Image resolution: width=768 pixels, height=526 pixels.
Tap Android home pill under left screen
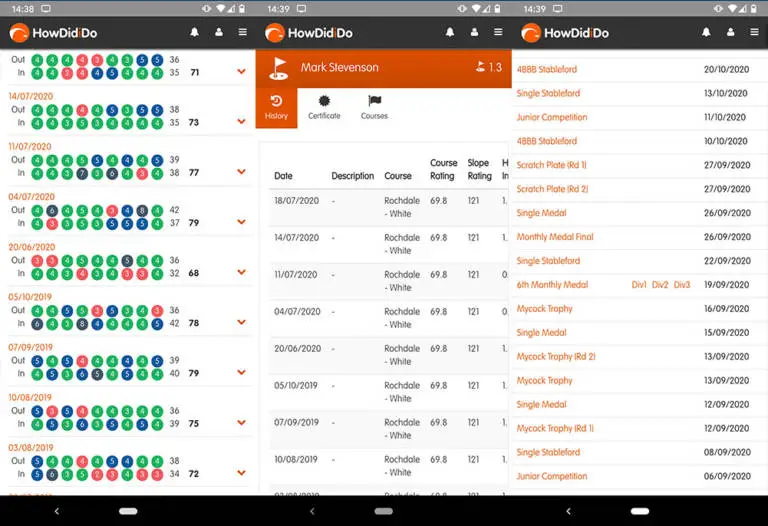[128, 511]
